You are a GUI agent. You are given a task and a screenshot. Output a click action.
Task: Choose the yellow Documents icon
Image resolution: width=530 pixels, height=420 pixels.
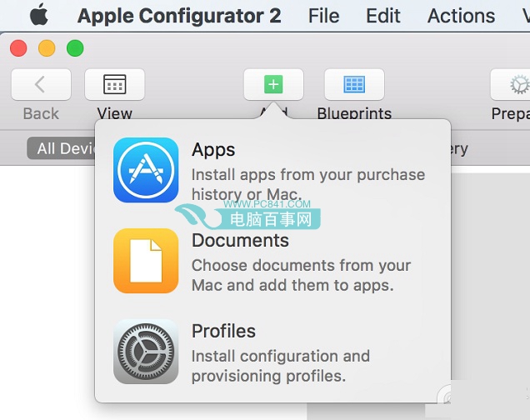(x=146, y=261)
